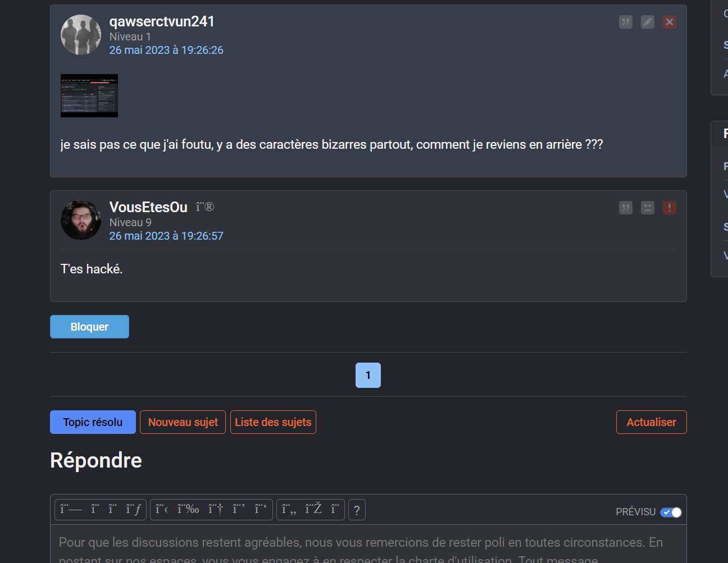
Task: Click VousEtesOu's avatar picture
Action: [81, 220]
